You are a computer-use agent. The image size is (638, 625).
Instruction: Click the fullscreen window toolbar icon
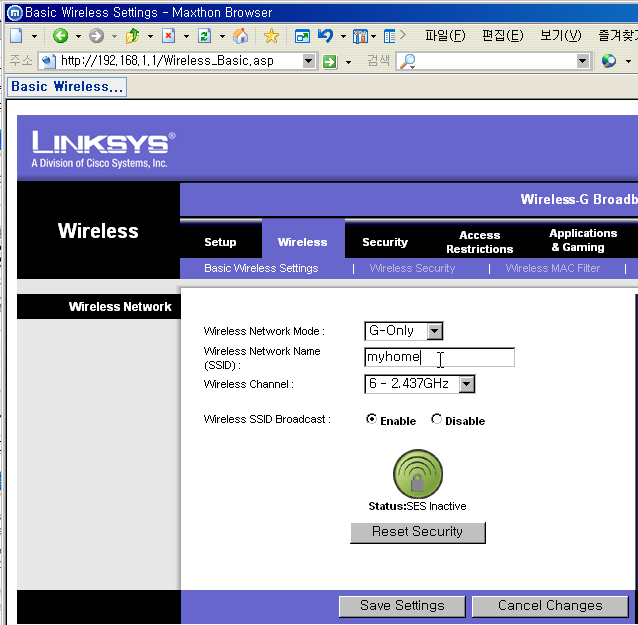pyautogui.click(x=302, y=36)
